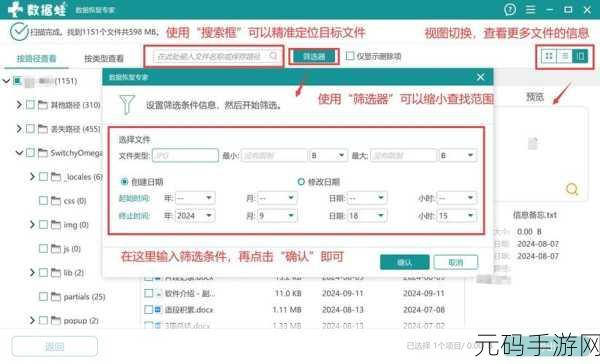Click the partials folder icon
Viewport: 600px width, 364px height.
pos(56,297)
